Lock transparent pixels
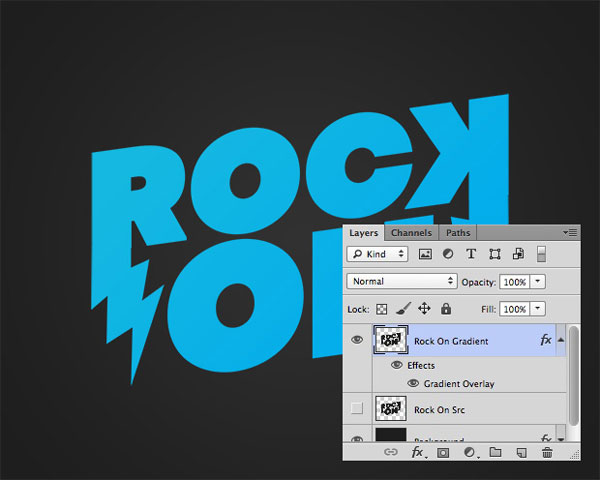The image size is (600, 480). 382,309
